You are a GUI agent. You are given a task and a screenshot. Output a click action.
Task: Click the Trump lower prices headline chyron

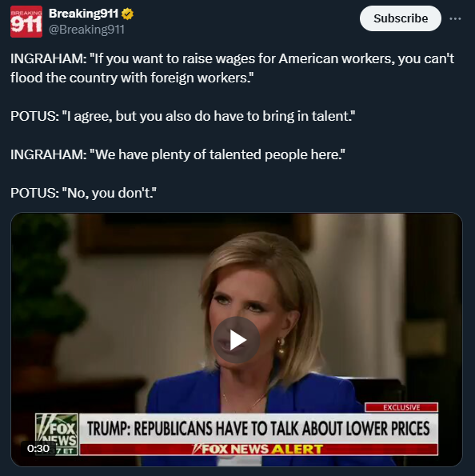point(258,428)
